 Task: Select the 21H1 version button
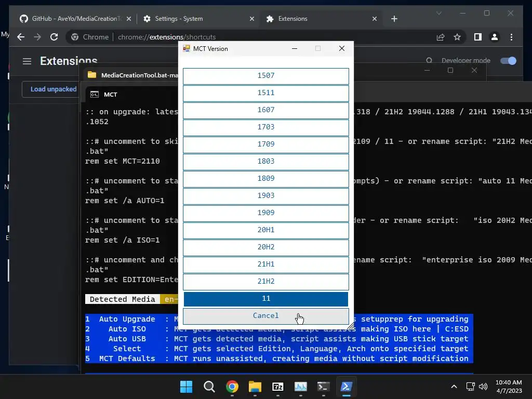(265, 264)
